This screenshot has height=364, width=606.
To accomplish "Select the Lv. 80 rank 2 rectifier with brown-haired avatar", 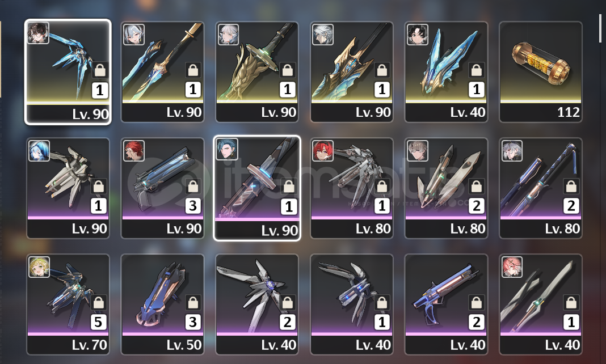I will (x=446, y=188).
